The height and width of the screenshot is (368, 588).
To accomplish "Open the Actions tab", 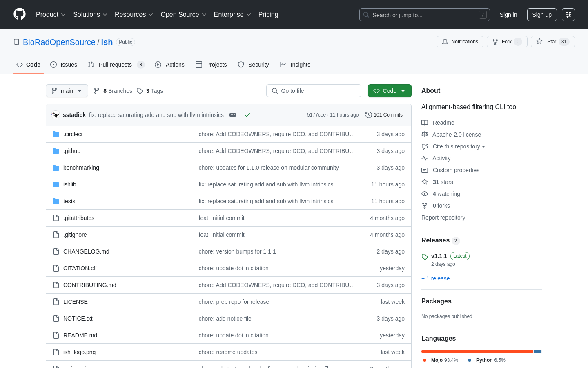I will (x=169, y=65).
